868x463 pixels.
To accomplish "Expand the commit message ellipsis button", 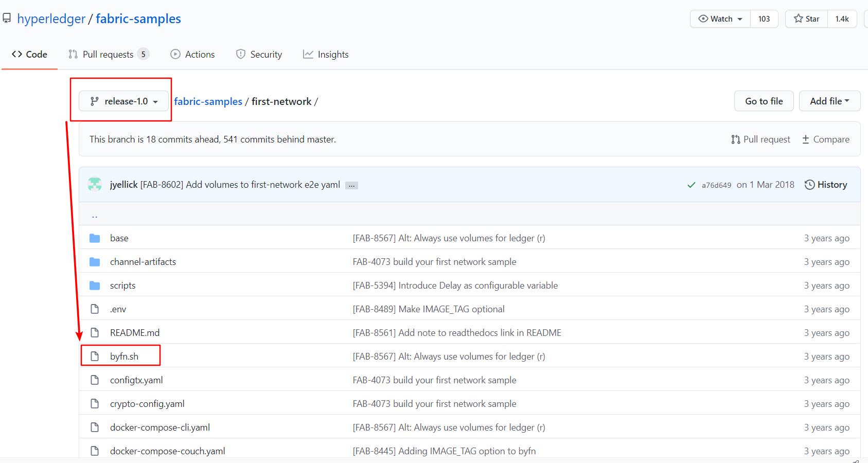I will click(x=351, y=185).
